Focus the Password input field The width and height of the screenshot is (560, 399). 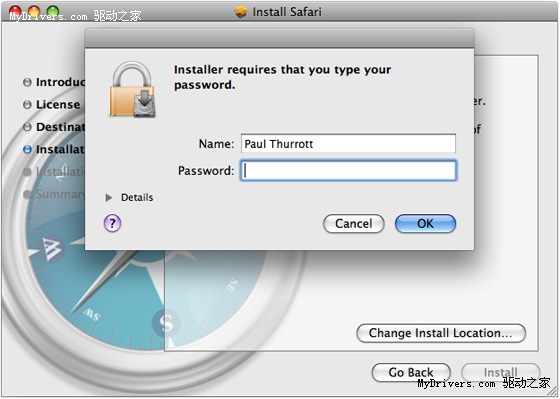click(x=348, y=171)
